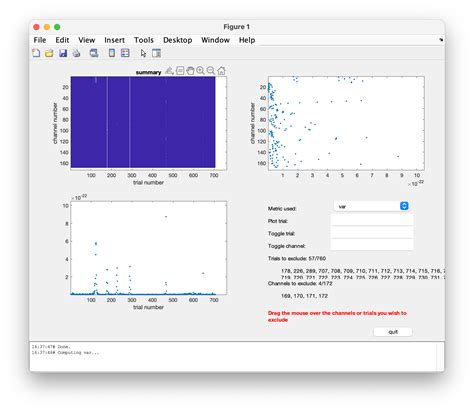Click the Toggle channel input field
Viewport: 474px width, 411px height.
372,245
